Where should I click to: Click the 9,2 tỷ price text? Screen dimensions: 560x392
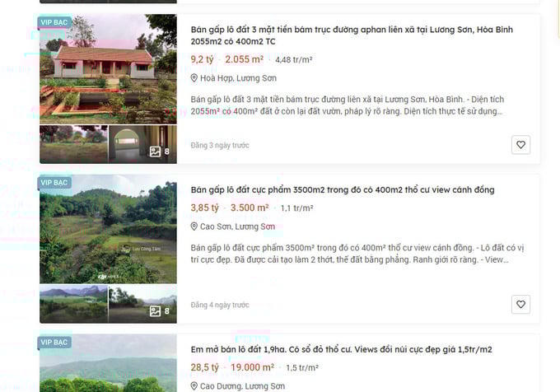point(202,59)
